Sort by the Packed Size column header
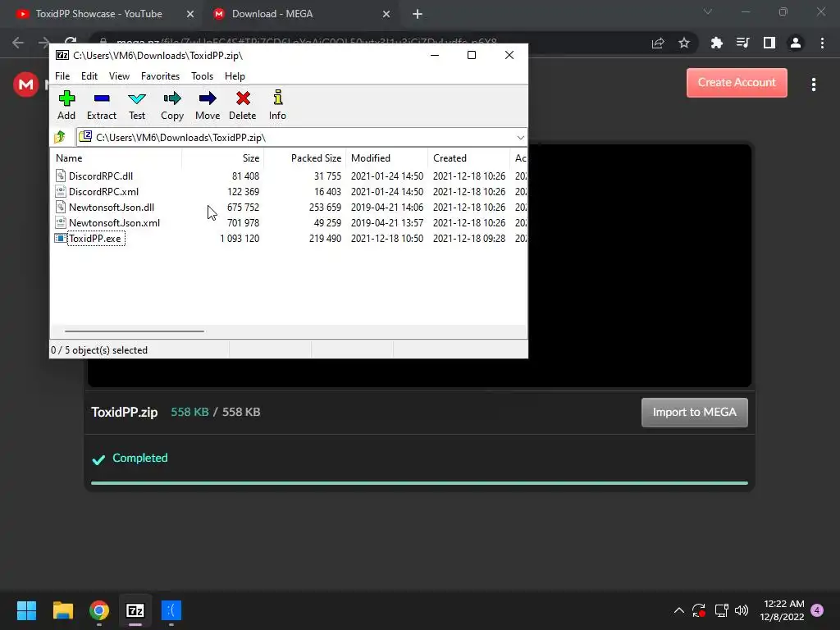This screenshot has height=630, width=840. [x=304, y=158]
